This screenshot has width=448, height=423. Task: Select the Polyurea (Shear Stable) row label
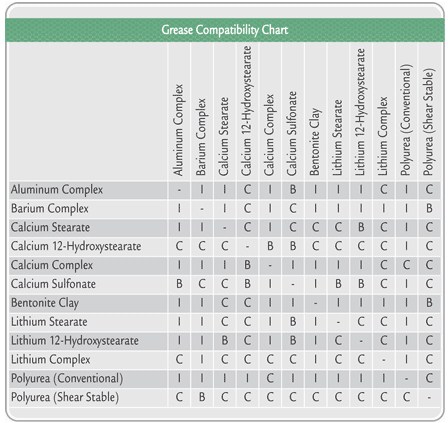click(65, 397)
